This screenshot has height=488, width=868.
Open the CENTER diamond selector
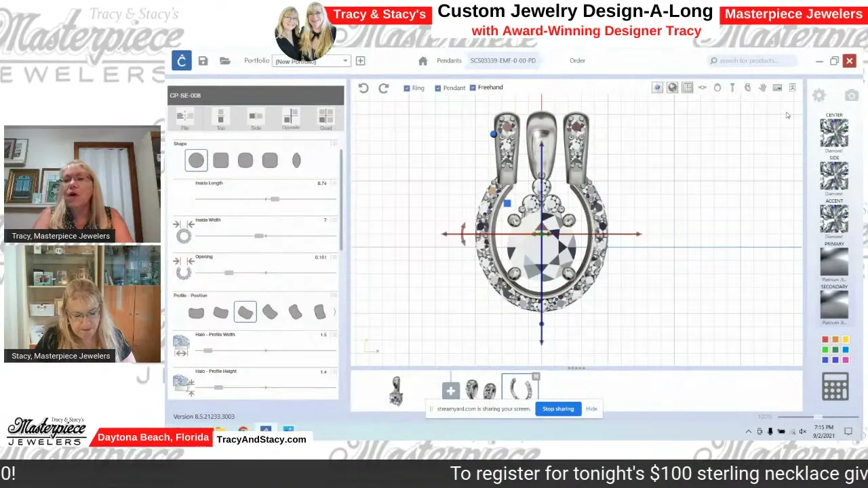[x=834, y=133]
